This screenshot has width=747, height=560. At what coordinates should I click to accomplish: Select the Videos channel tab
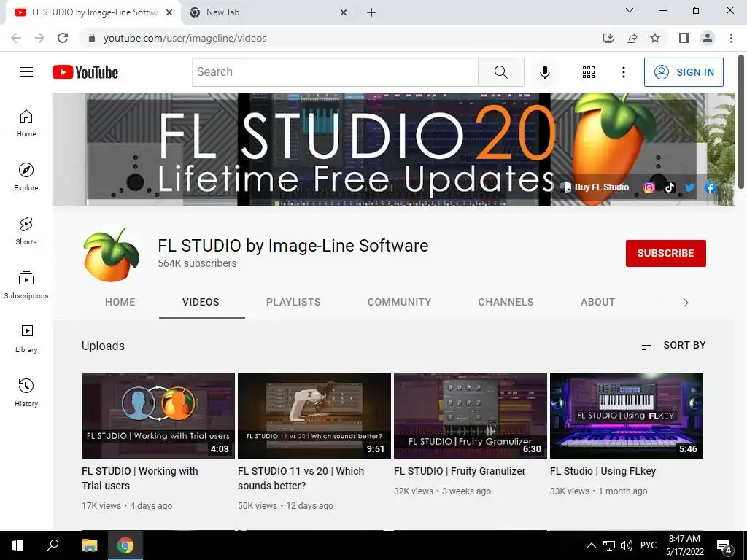point(201,302)
